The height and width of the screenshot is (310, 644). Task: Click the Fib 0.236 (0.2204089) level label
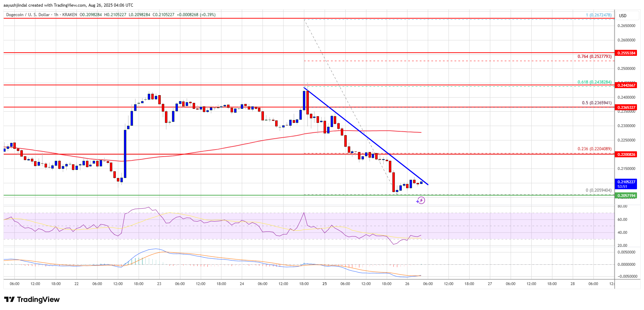(595, 149)
